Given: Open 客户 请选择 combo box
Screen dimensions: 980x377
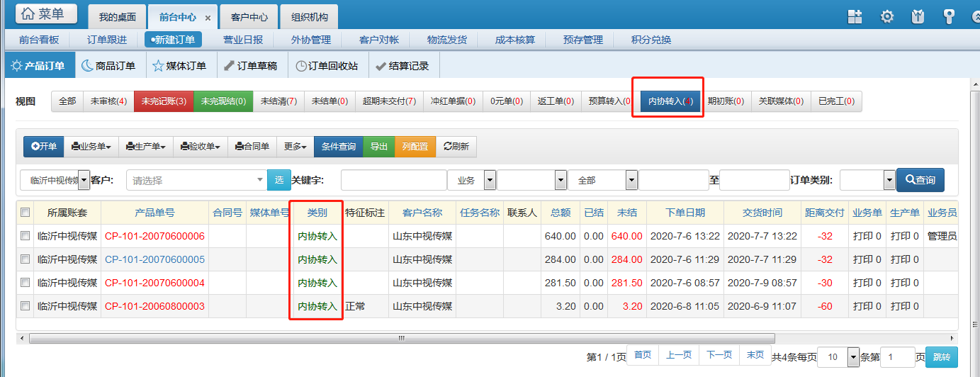Looking at the screenshot, I should click(196, 181).
